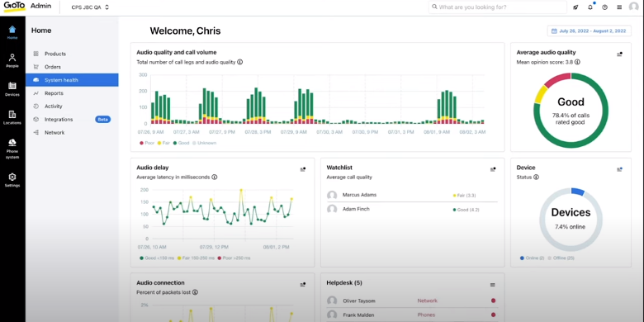The image size is (644, 322).
Task: Open Oliver Taysom helpdesk ticket
Action: [412, 301]
